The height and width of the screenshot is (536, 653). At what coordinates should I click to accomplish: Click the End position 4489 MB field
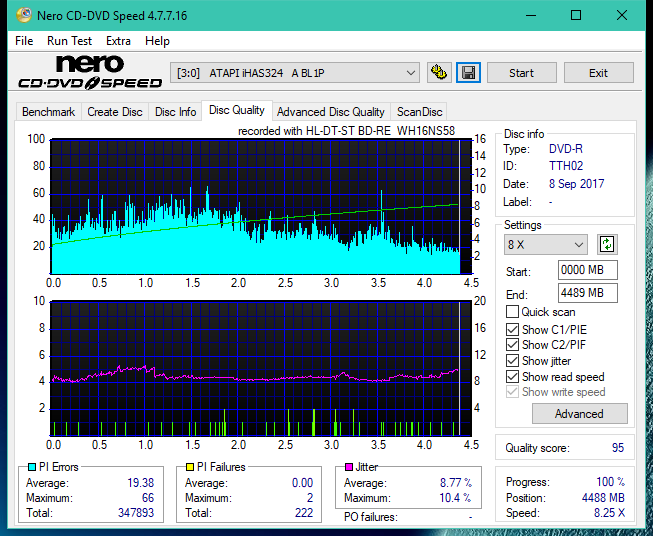(x=588, y=293)
